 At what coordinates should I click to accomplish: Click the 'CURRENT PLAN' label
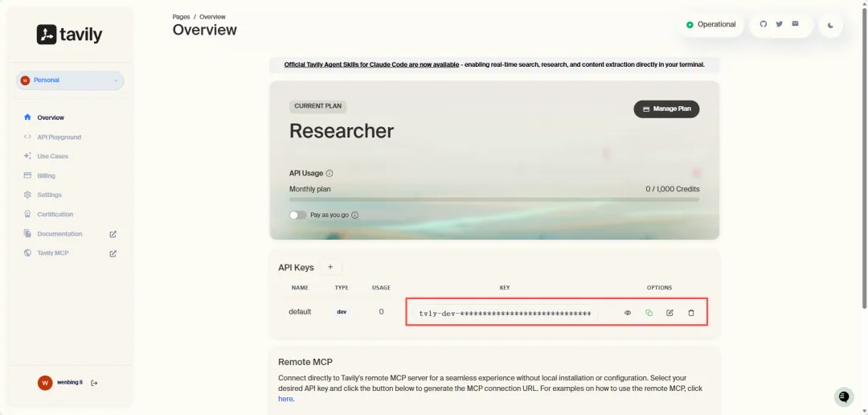(x=317, y=106)
